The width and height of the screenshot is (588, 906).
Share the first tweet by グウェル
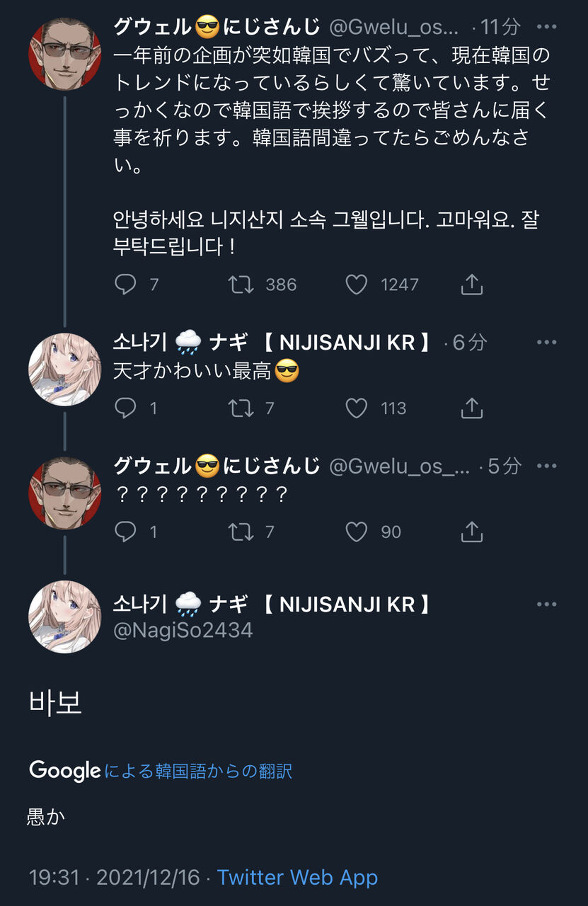[x=471, y=285]
